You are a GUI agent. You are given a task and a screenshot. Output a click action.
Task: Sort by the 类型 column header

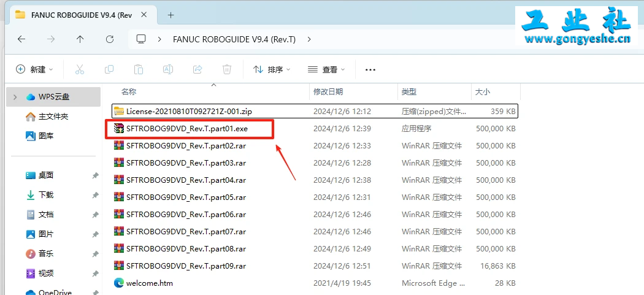coord(409,91)
